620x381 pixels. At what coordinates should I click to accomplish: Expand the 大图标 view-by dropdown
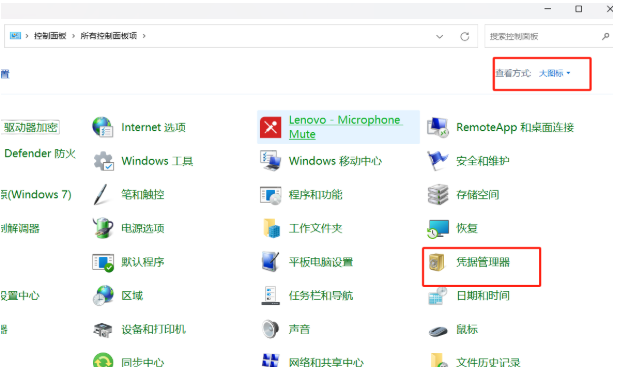click(x=554, y=73)
